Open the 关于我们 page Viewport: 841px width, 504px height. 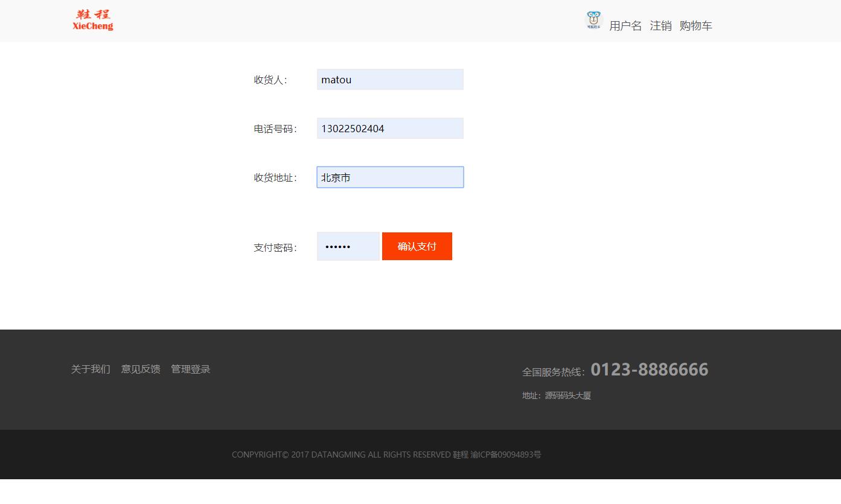[90, 369]
